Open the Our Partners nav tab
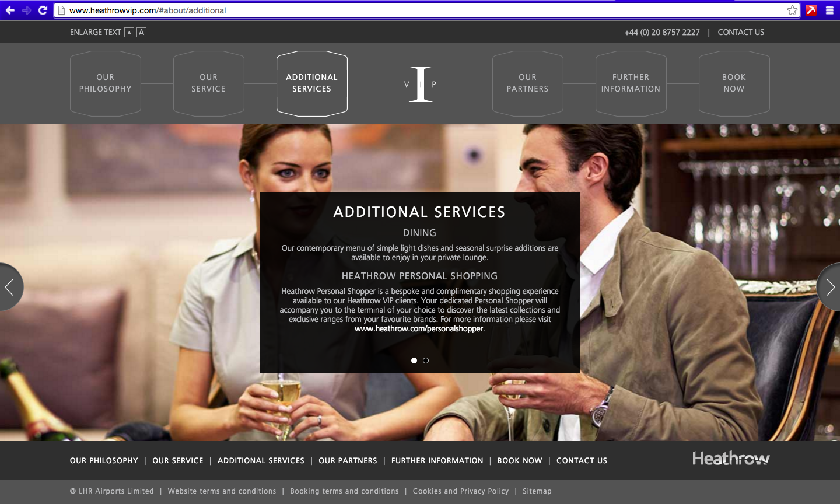Screen dimensions: 840x504 (528, 83)
